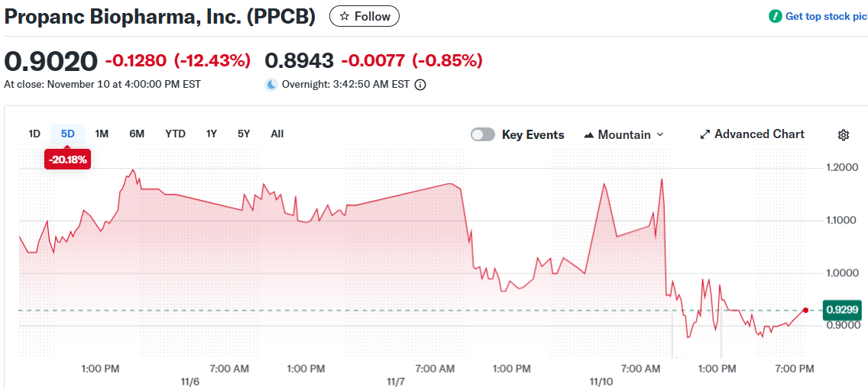Image resolution: width=868 pixels, height=390 pixels.
Task: Show the YTD chart range
Action: (x=175, y=134)
